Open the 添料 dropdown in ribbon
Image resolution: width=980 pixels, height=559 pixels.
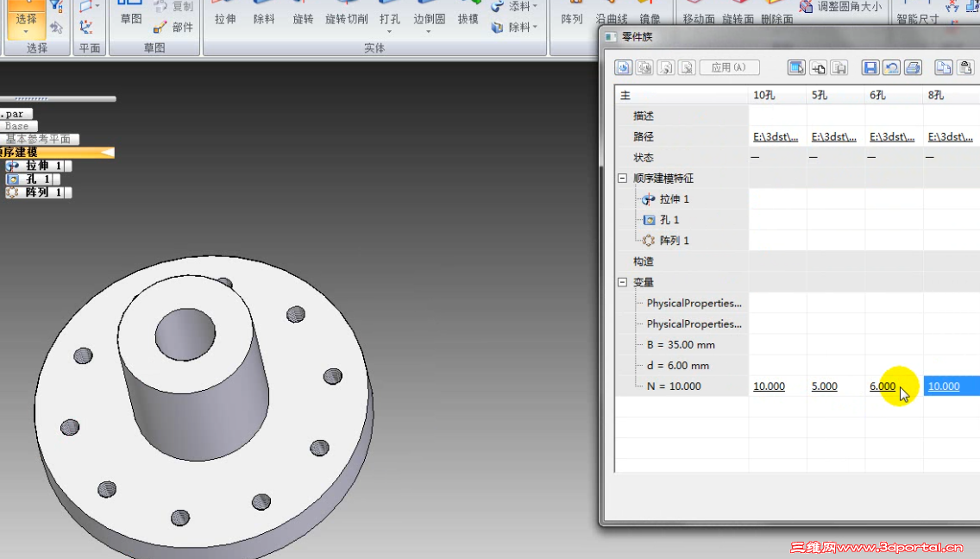tap(536, 7)
